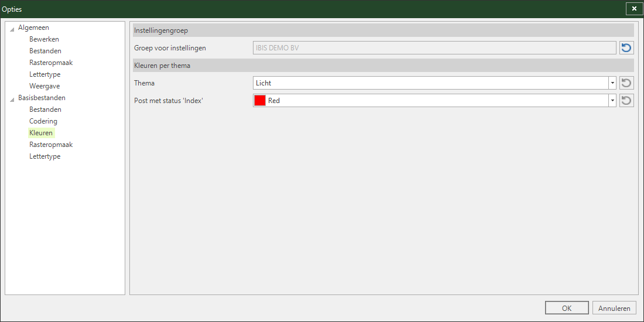This screenshot has height=322, width=644.
Task: Collapse the Algemeen tree node
Action: [x=12, y=29]
